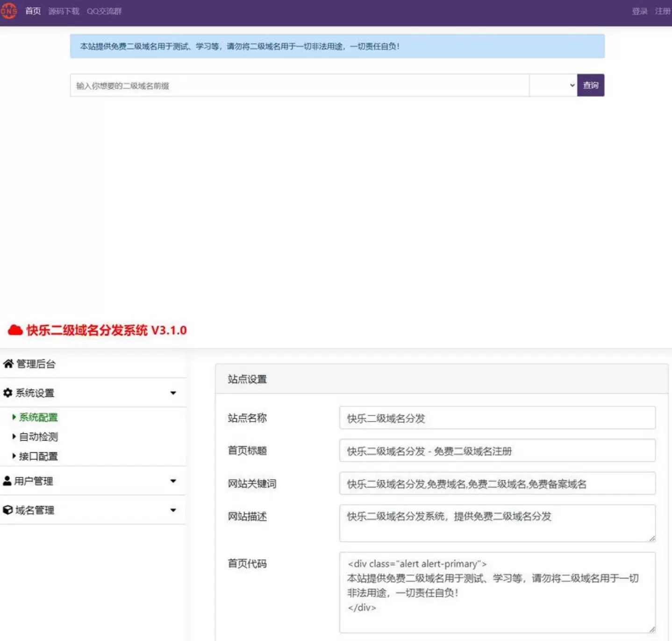Click the 快乐二级域名分发系统 V3.1.0 title
Viewport: 672px width, 641px height.
click(107, 330)
